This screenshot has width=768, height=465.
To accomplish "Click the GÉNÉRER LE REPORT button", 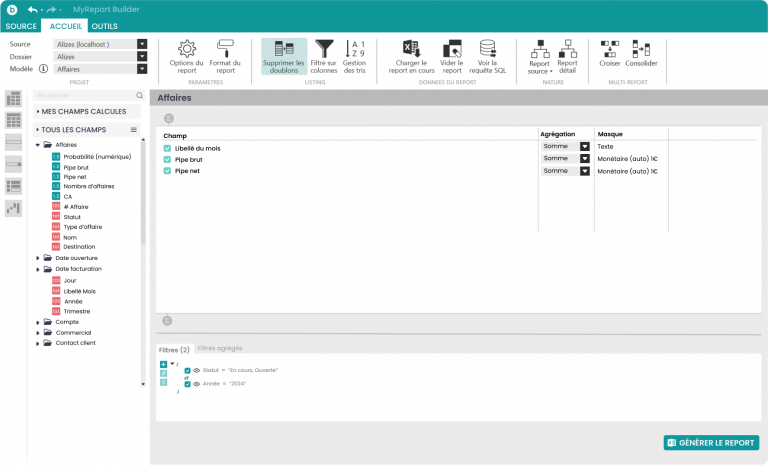I will [x=711, y=443].
